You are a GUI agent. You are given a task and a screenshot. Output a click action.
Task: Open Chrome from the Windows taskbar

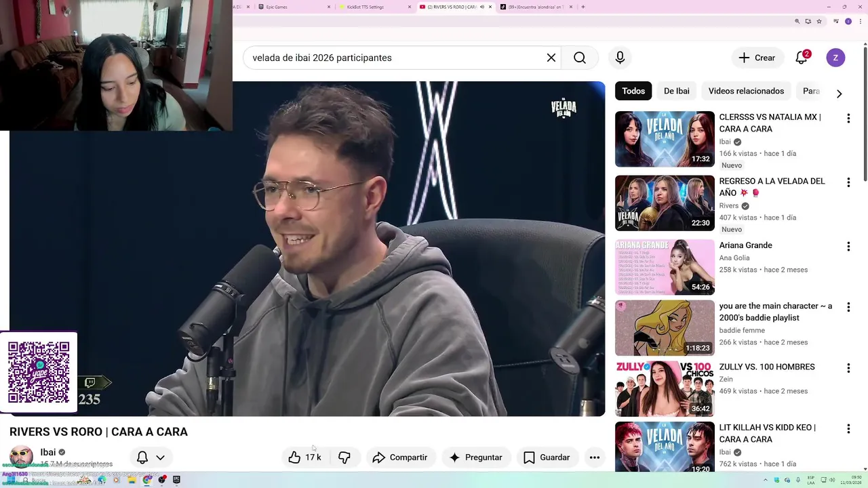click(147, 480)
